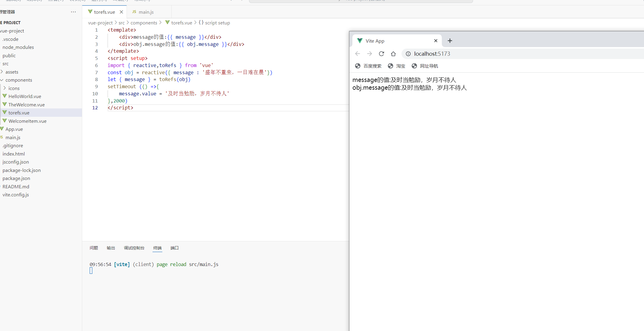Click the browser forward arrow
The image size is (644, 331).
click(369, 54)
